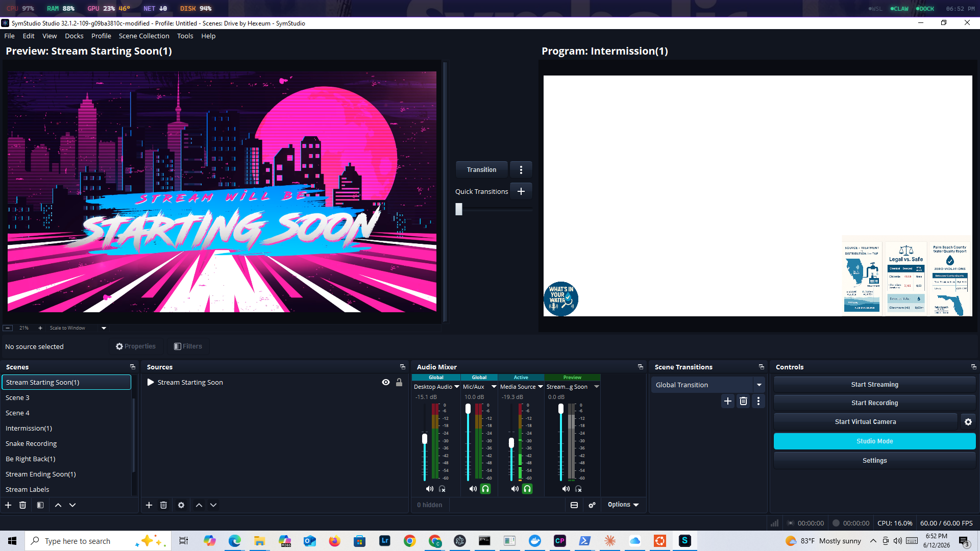This screenshot has height=551, width=980.
Task: Mute the Media Source channel
Action: coord(515,489)
